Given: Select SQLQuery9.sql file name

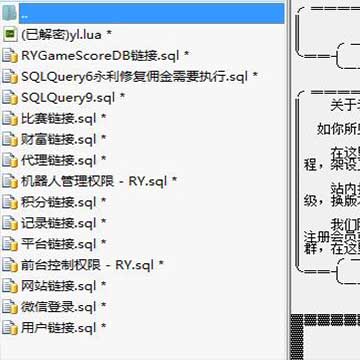Looking at the screenshot, I should (73, 97).
